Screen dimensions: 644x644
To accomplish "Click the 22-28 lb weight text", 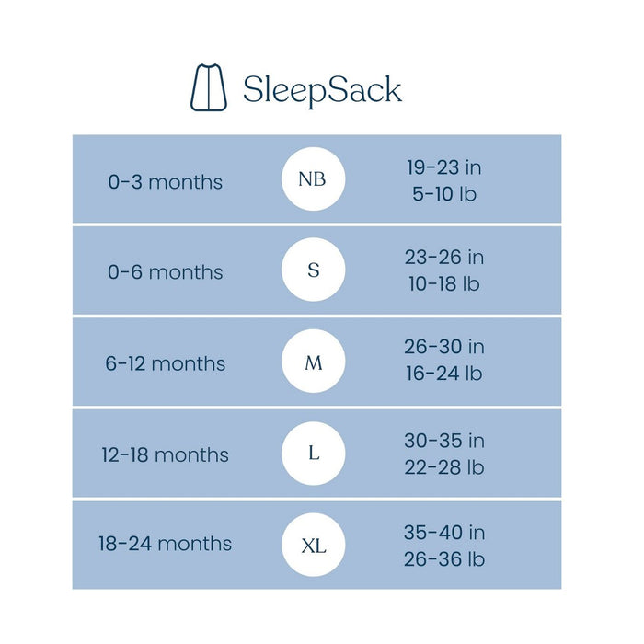I will click(x=444, y=466).
